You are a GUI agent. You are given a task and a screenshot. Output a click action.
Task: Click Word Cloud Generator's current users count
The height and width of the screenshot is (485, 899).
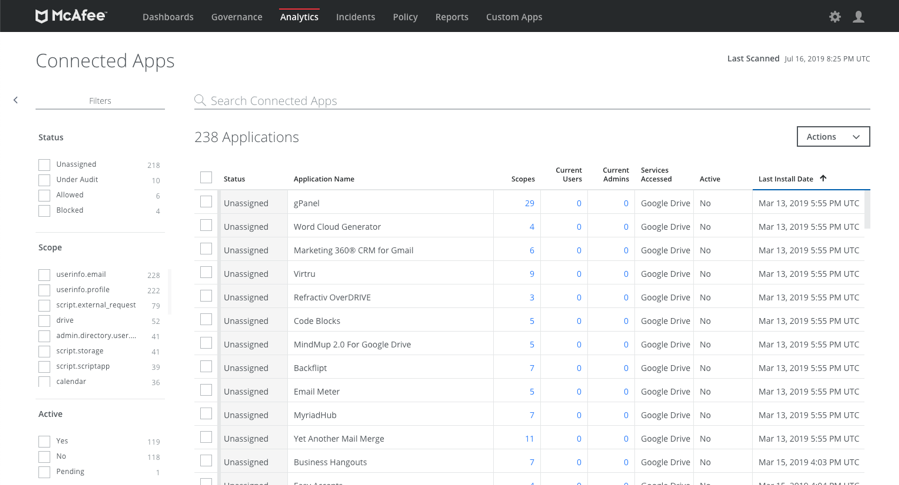(x=579, y=226)
